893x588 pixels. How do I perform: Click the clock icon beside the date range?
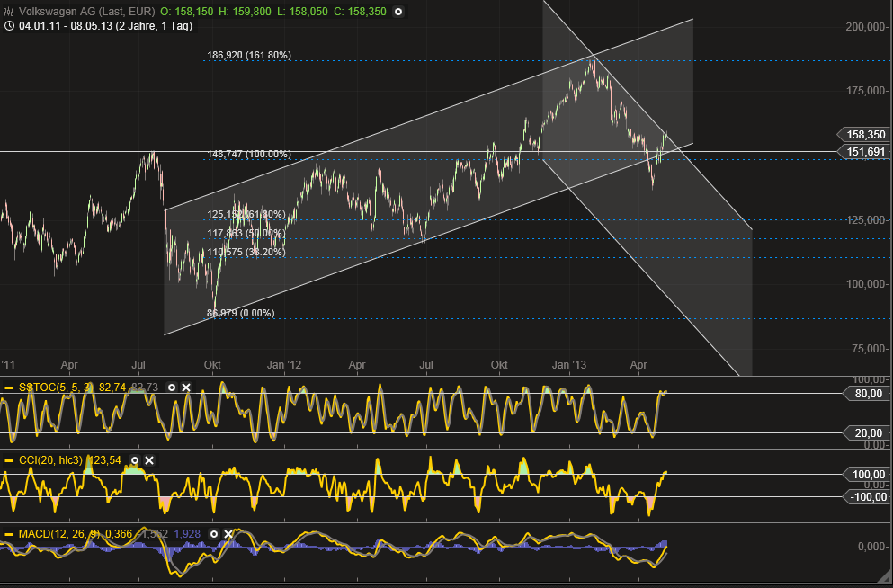(x=9, y=25)
